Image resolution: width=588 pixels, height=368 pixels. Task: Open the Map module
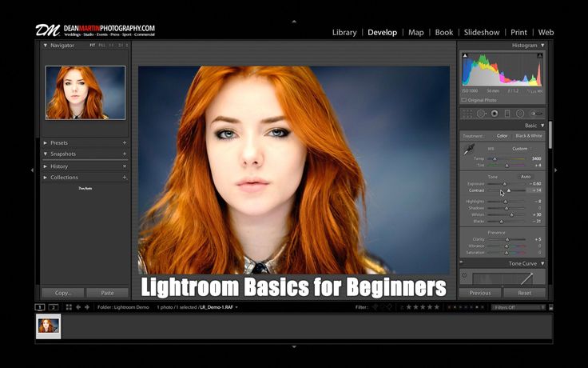(416, 33)
